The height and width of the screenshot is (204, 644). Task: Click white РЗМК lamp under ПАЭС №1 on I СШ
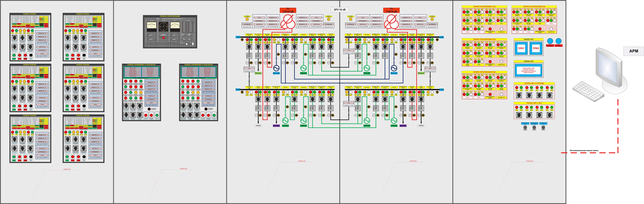pos(305,40)
